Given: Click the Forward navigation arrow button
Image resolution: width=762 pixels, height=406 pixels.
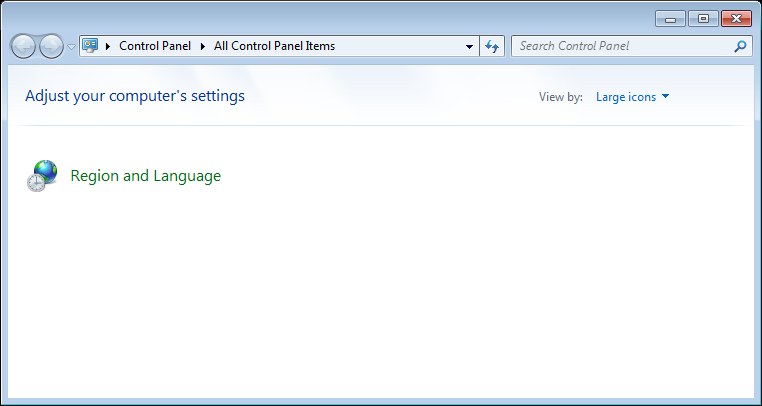Looking at the screenshot, I should pos(51,46).
